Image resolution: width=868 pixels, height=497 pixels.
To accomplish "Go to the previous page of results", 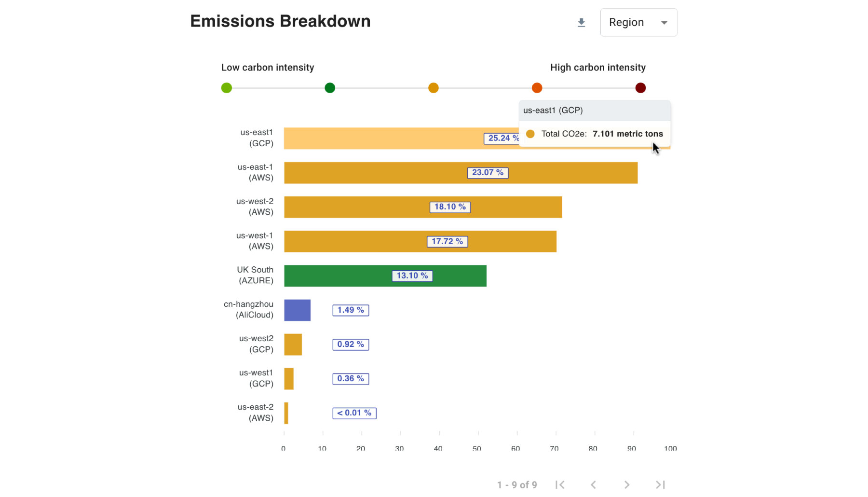I will click(593, 484).
